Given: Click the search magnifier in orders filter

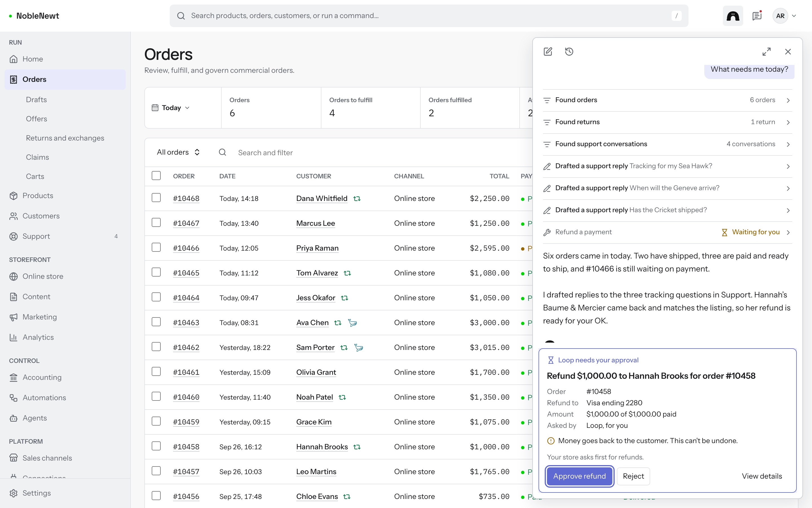Looking at the screenshot, I should (x=222, y=152).
